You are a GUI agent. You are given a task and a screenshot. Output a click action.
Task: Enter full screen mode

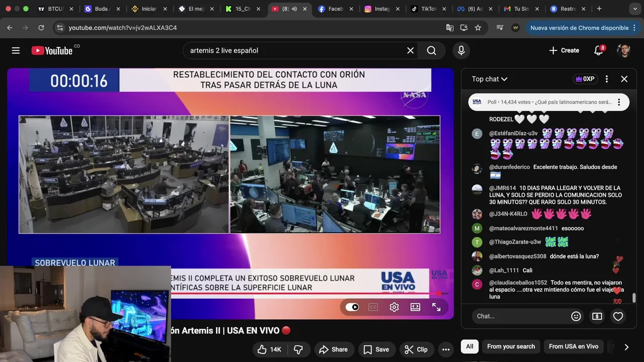(x=436, y=307)
